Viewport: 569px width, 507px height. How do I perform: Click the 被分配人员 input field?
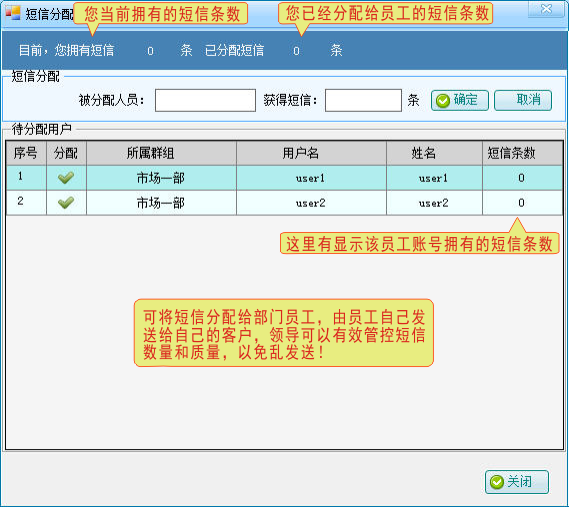[x=205, y=100]
